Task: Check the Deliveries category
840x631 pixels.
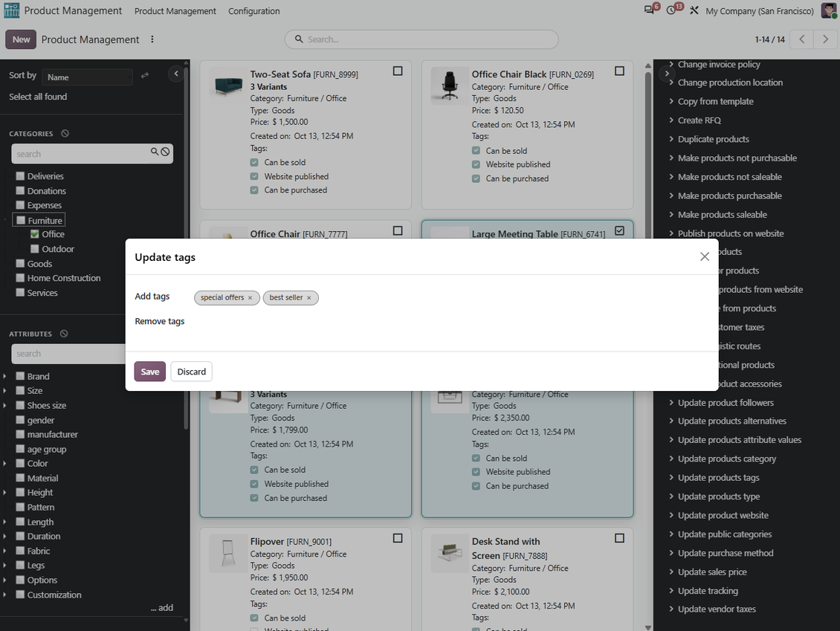Action: [20, 175]
